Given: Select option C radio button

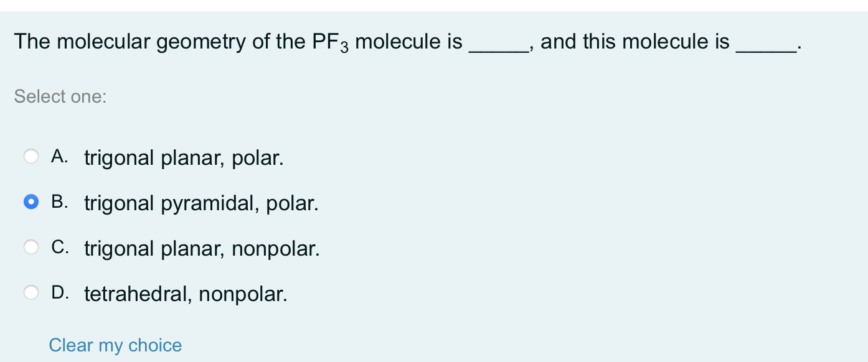Looking at the screenshot, I should coord(31,248).
